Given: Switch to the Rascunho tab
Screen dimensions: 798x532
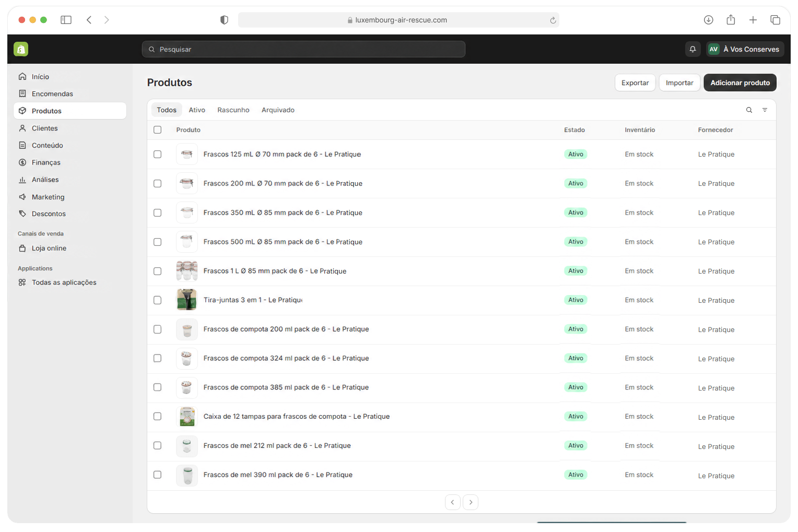Looking at the screenshot, I should point(233,110).
